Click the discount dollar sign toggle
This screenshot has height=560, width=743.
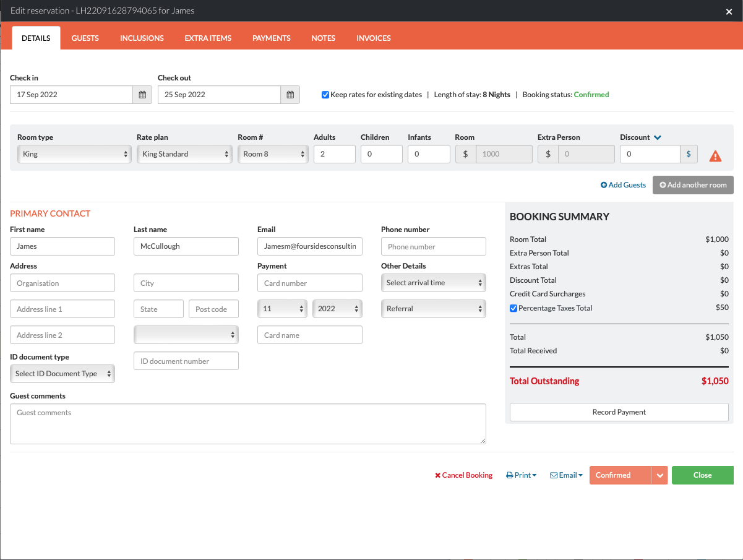[689, 154]
